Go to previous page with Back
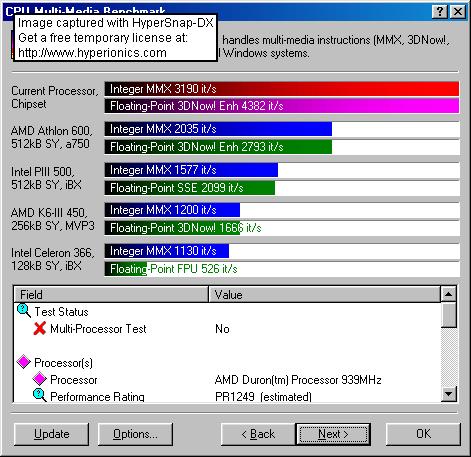471x457 pixels. (x=258, y=434)
